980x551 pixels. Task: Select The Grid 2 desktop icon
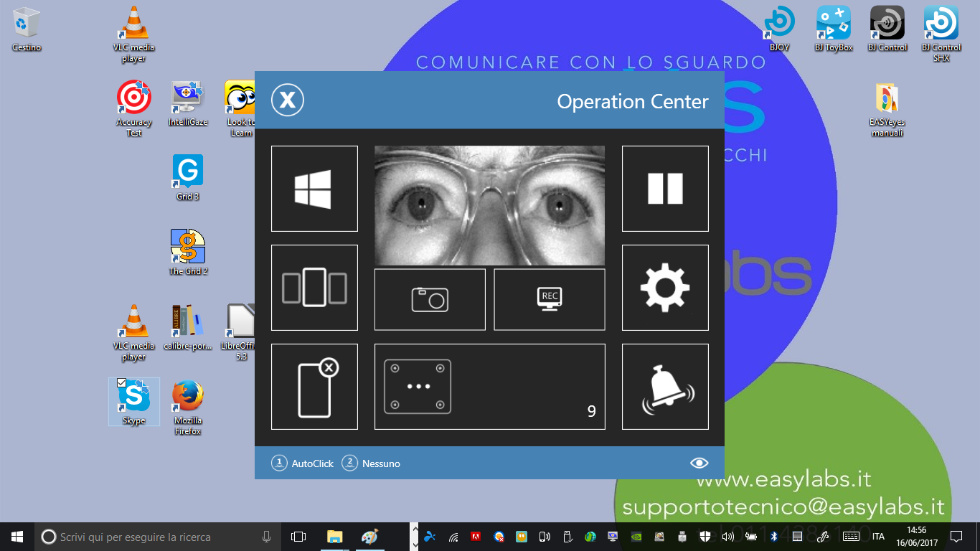[x=188, y=253]
